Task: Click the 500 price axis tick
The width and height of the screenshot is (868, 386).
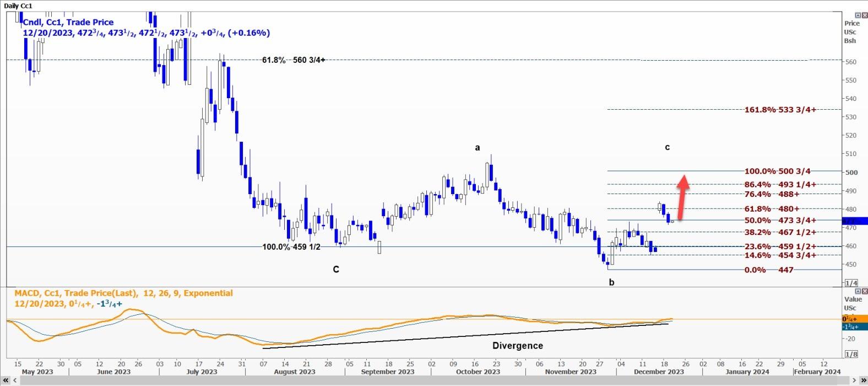Action: (x=851, y=172)
